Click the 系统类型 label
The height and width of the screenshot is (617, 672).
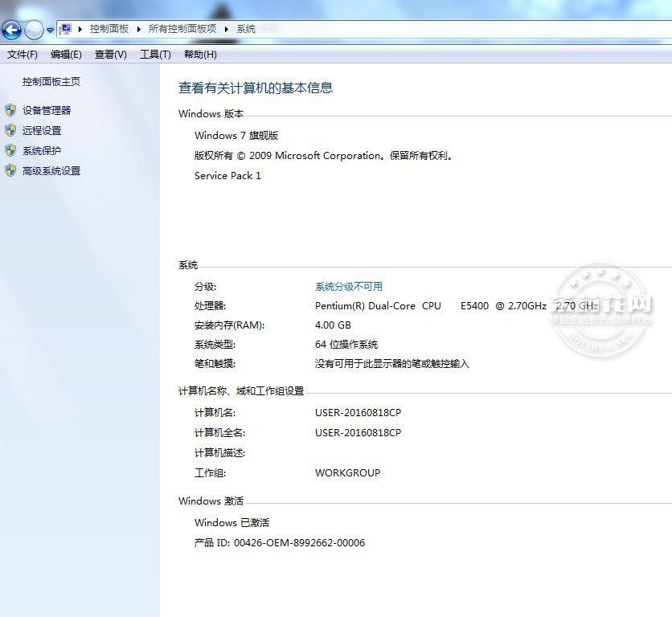coord(215,345)
